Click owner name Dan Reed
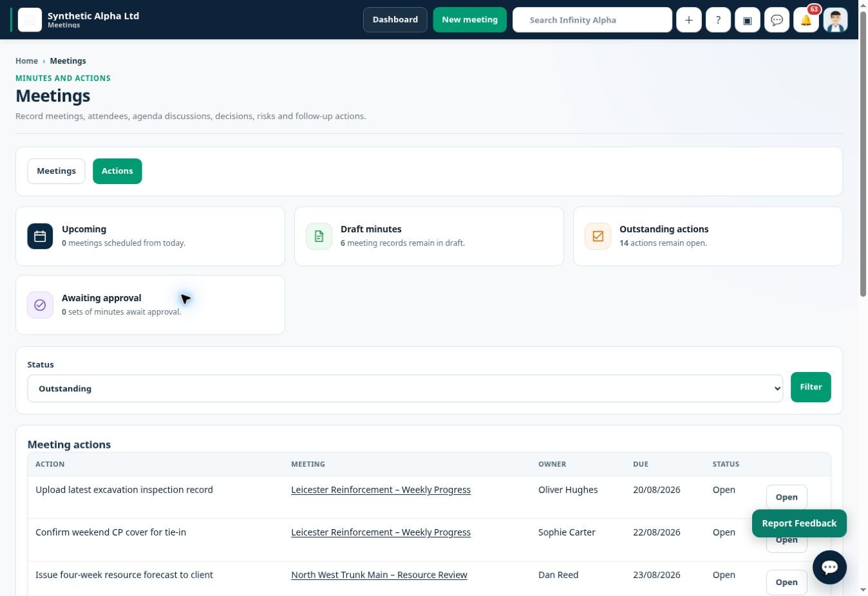Image resolution: width=868 pixels, height=596 pixels. coord(558,575)
